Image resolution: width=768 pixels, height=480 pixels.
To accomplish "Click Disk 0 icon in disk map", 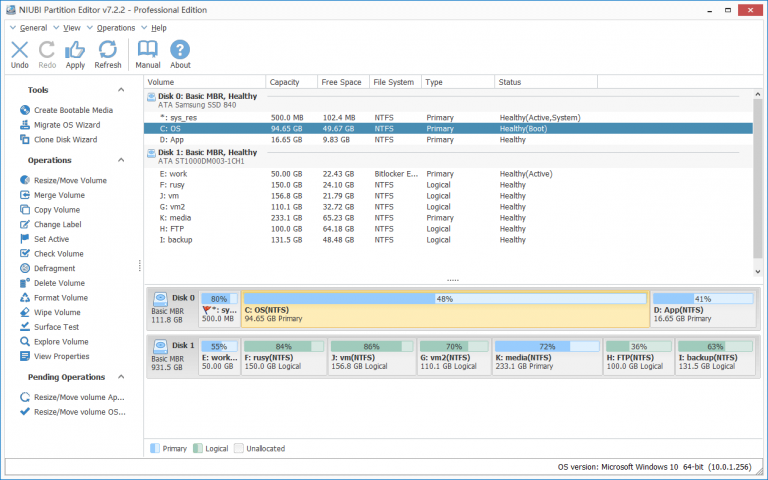I will 160,299.
